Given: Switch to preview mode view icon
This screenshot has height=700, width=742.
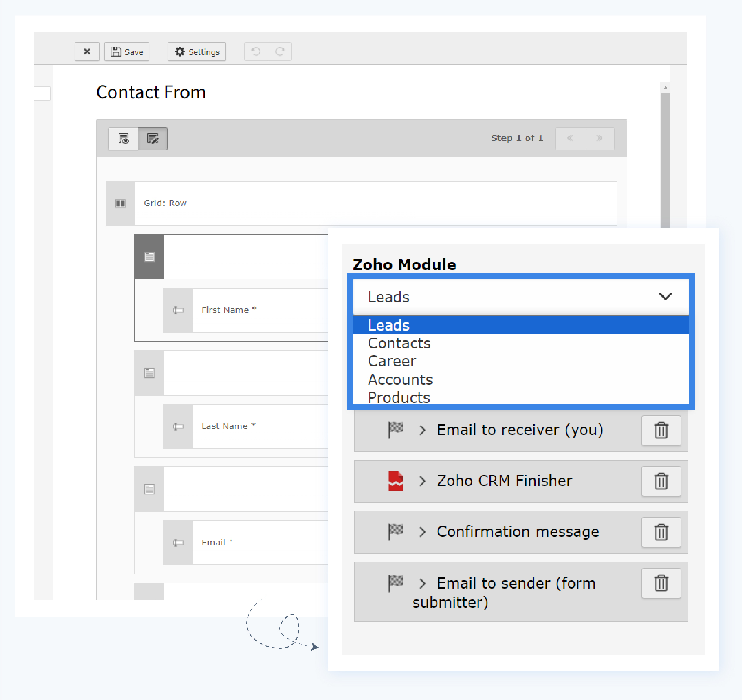Looking at the screenshot, I should 123,139.
